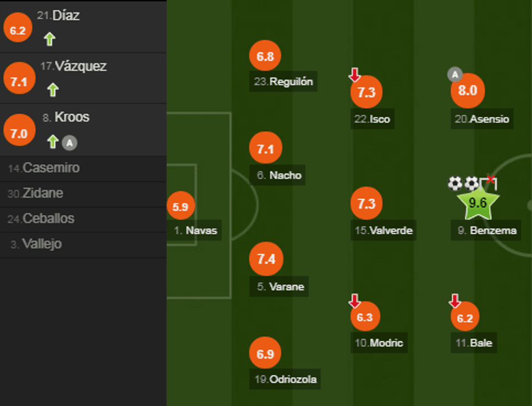Select Casemiro from the bench list
The width and height of the screenshot is (532, 406).
click(43, 168)
